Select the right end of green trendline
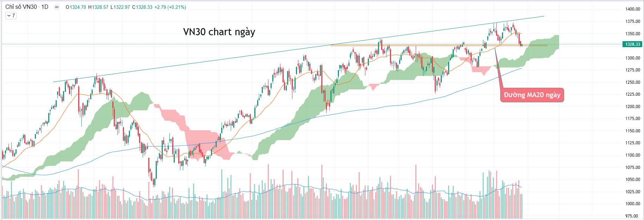This screenshot has height=220, width=644. coord(544,16)
